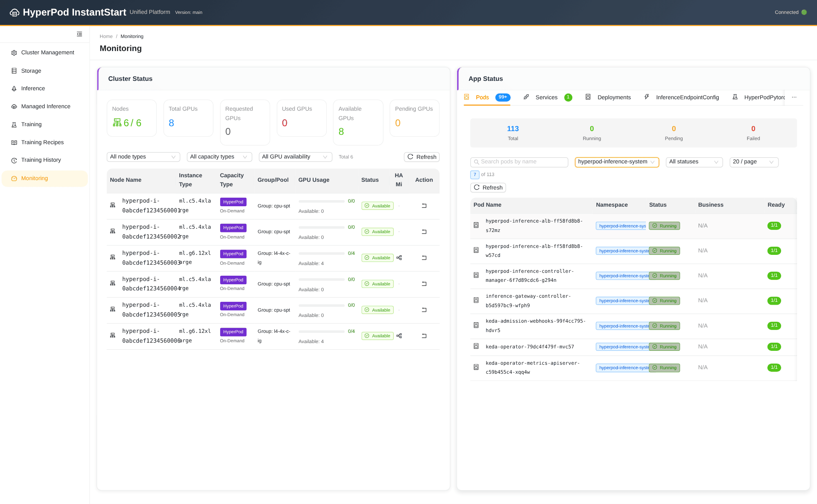Refresh the Cluster Status node list
The width and height of the screenshot is (817, 504).
tap(422, 157)
